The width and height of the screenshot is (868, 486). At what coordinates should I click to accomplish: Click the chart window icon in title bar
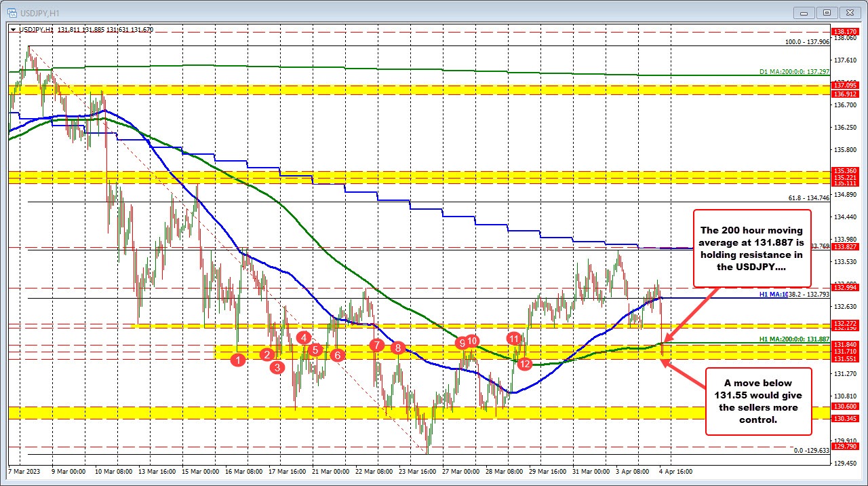[12, 12]
